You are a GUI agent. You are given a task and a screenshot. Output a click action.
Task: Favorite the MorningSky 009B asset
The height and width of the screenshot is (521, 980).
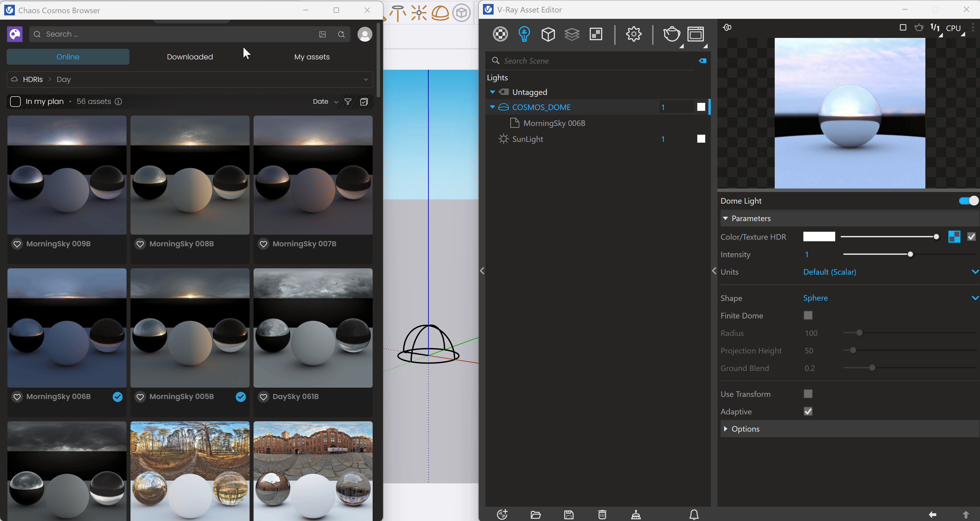17,244
